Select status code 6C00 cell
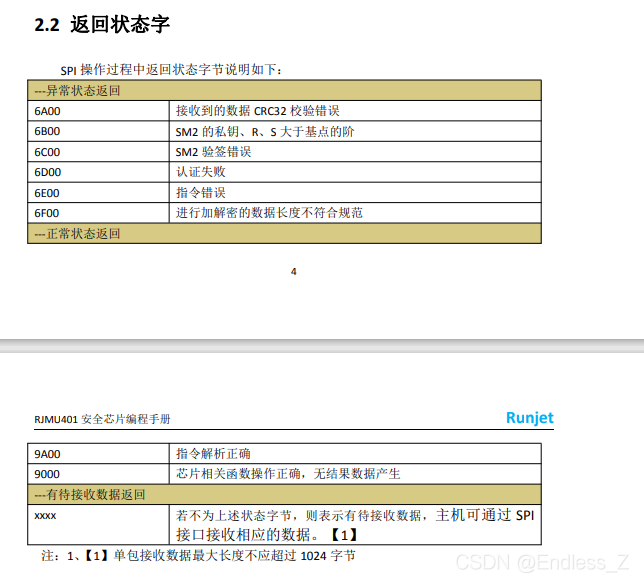The image size is (644, 583). click(x=99, y=152)
